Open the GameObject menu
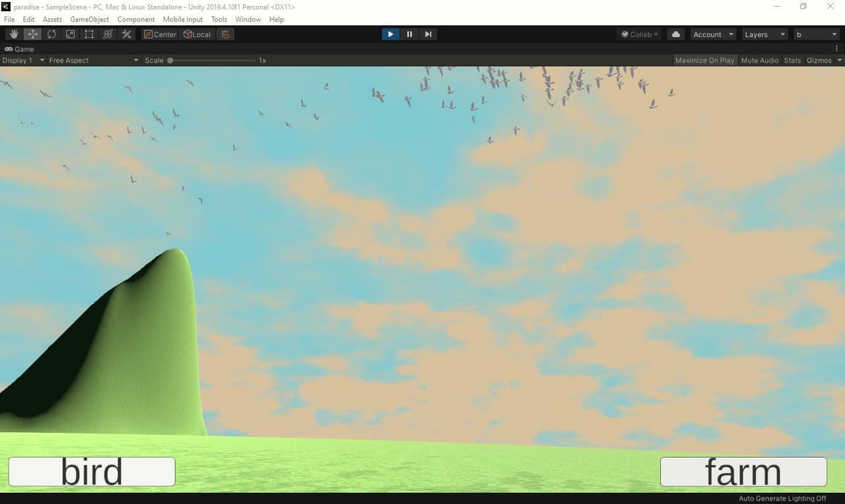845x504 pixels. click(90, 19)
